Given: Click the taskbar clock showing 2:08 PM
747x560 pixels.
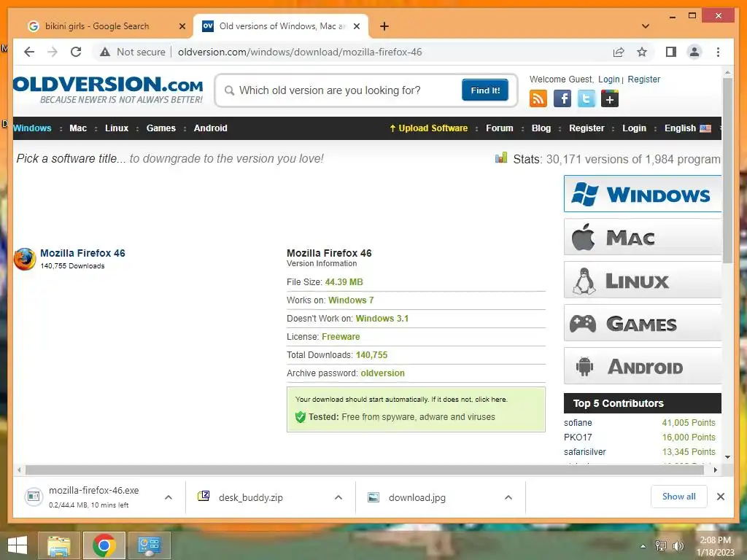Looking at the screenshot, I should (x=715, y=545).
